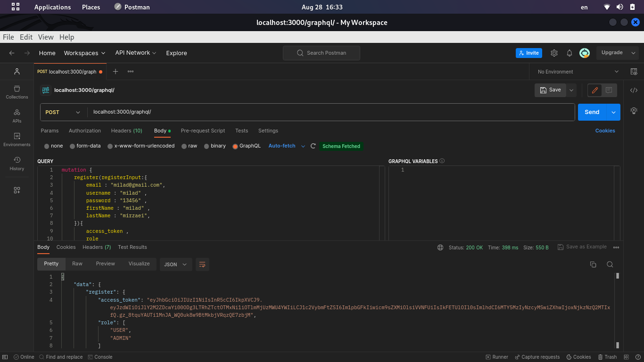This screenshot has width=644, height=362.
Task: Click the blue Send button
Action: (x=592, y=112)
